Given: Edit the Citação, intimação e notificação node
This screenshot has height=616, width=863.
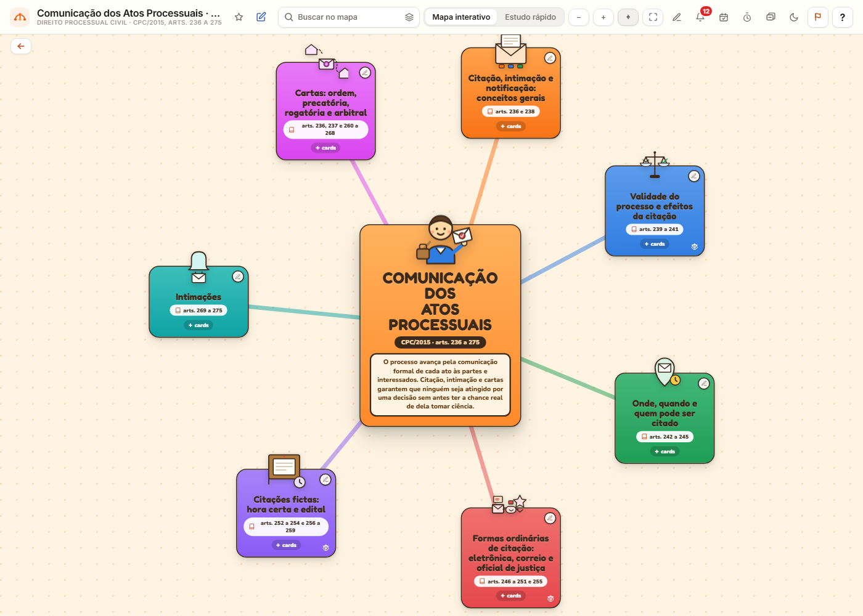Looking at the screenshot, I should (x=550, y=58).
